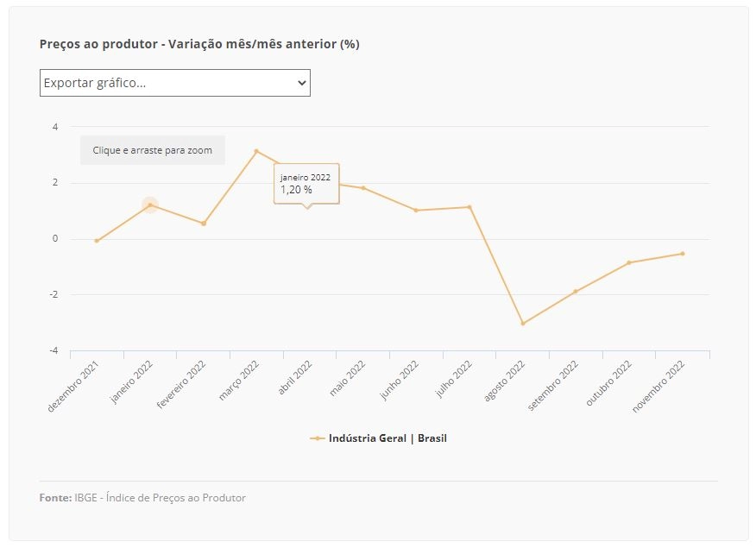Select the agosto 2022 lowest data point
The image size is (756, 548).
pos(523,324)
